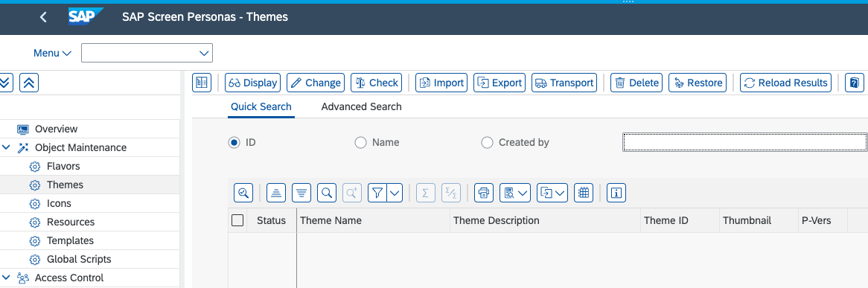Image resolution: width=868 pixels, height=288 pixels.
Task: Select the Created by radio button
Action: pos(487,142)
